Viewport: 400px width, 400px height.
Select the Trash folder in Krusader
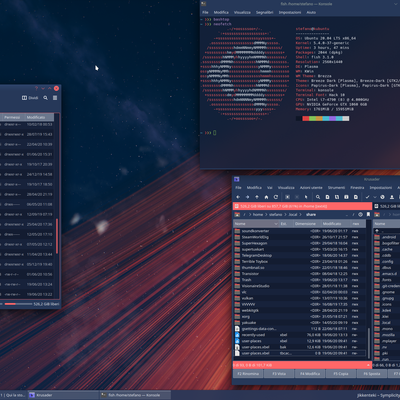point(300,280)
